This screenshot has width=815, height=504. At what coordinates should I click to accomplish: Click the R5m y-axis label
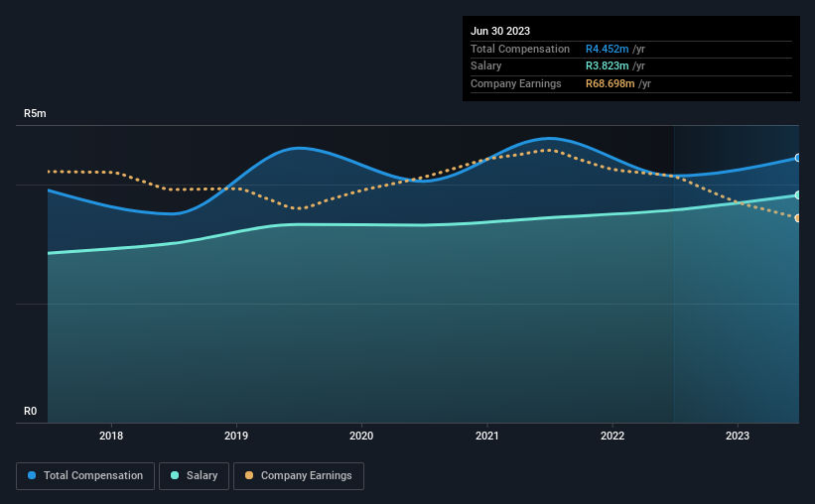tap(35, 114)
